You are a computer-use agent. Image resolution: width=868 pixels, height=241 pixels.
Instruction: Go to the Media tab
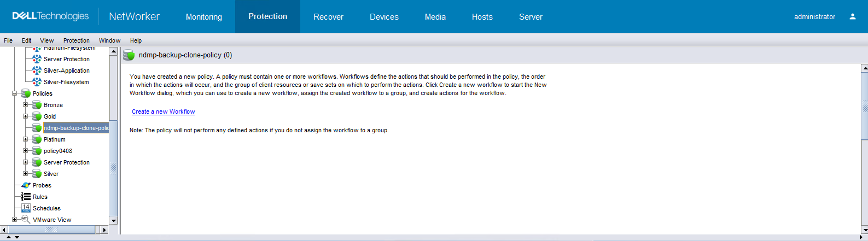pos(435,17)
